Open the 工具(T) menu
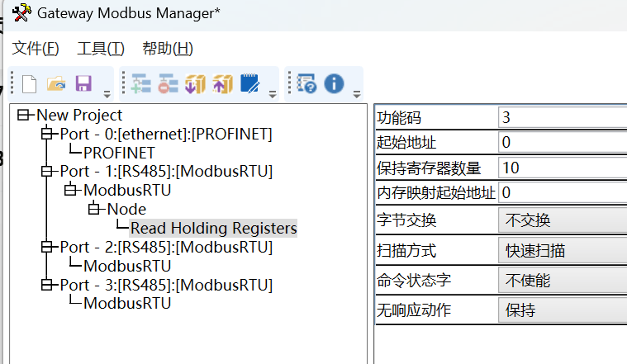Image resolution: width=627 pixels, height=364 pixels. 101,49
